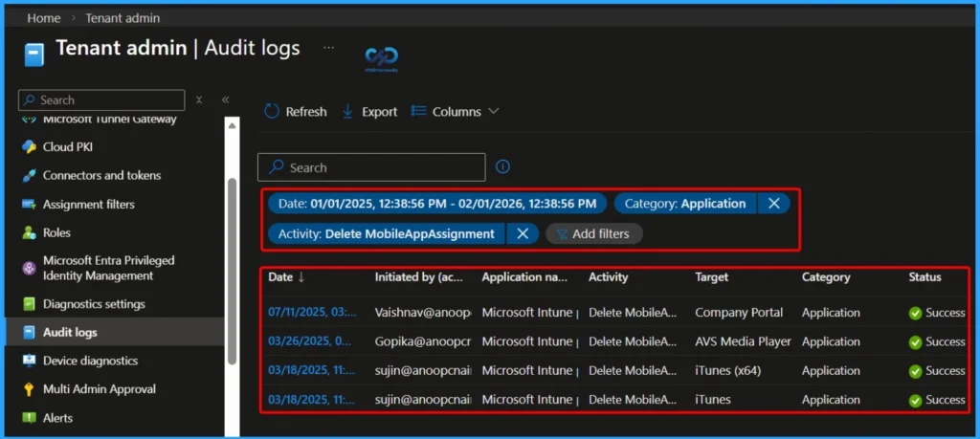Sort by Application name column header
The height and width of the screenshot is (439, 980).
[525, 277]
